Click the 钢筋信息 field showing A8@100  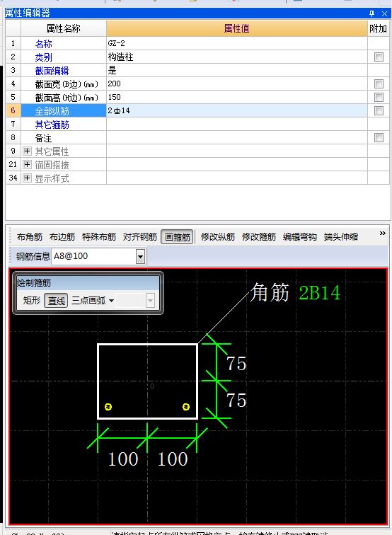point(94,257)
